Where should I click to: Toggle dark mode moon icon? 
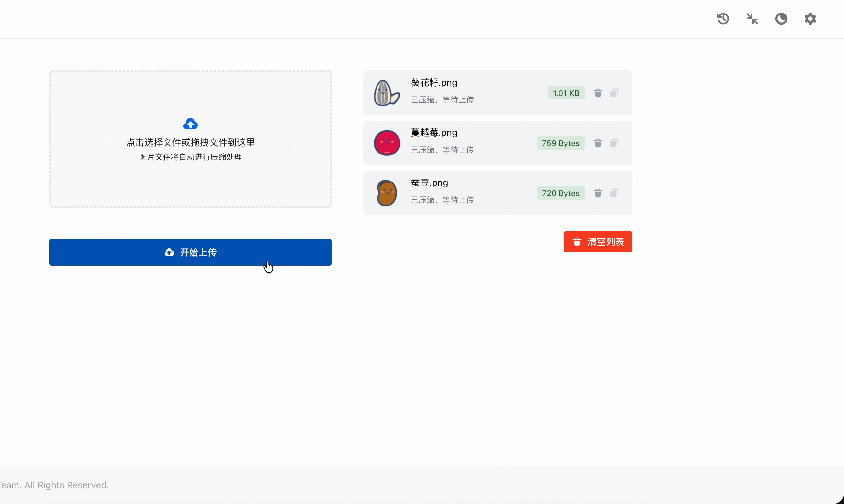pos(781,19)
